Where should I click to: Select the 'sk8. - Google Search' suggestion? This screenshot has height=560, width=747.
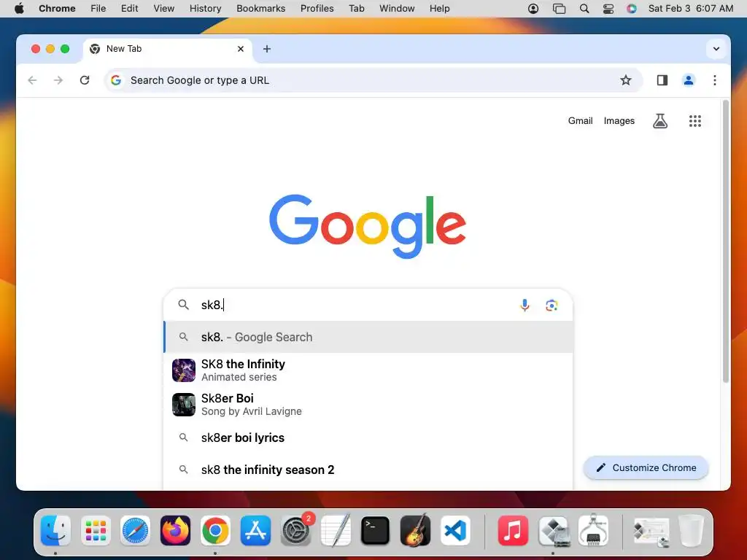pyautogui.click(x=368, y=337)
